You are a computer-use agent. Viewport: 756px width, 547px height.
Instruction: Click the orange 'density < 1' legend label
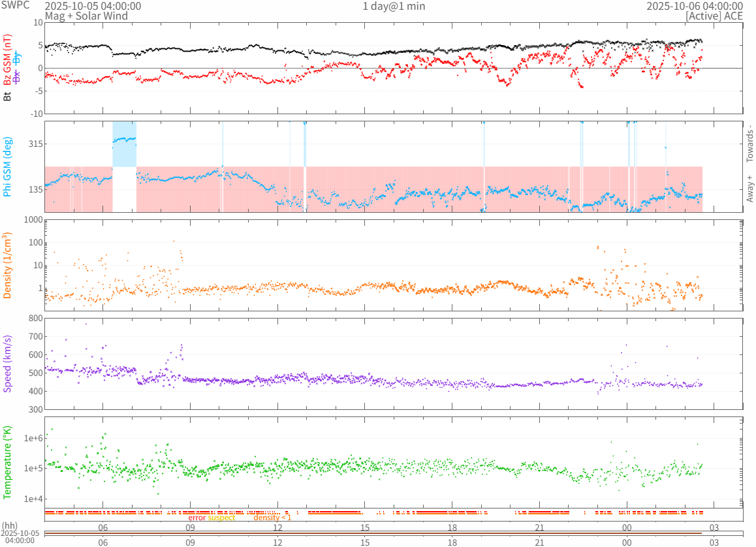click(272, 518)
